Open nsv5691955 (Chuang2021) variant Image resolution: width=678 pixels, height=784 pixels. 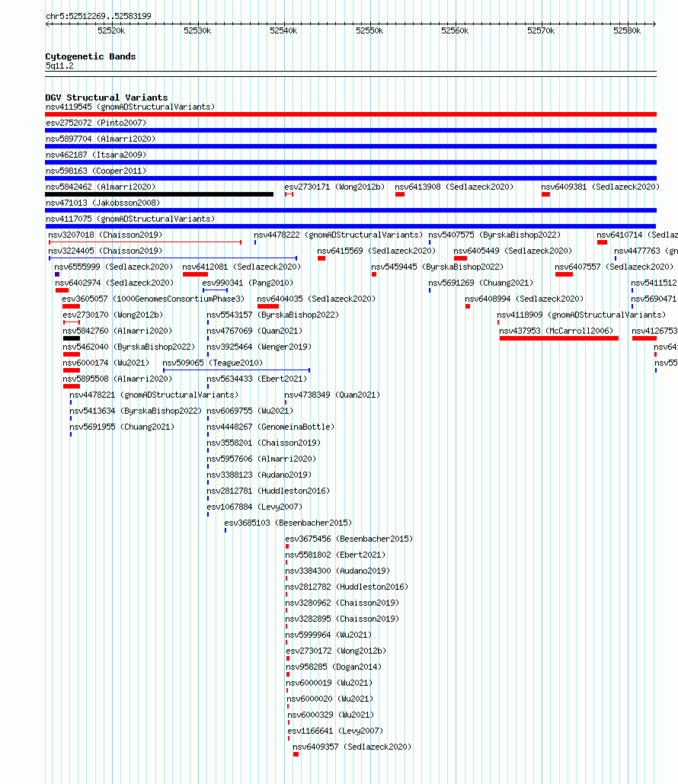pos(122,427)
